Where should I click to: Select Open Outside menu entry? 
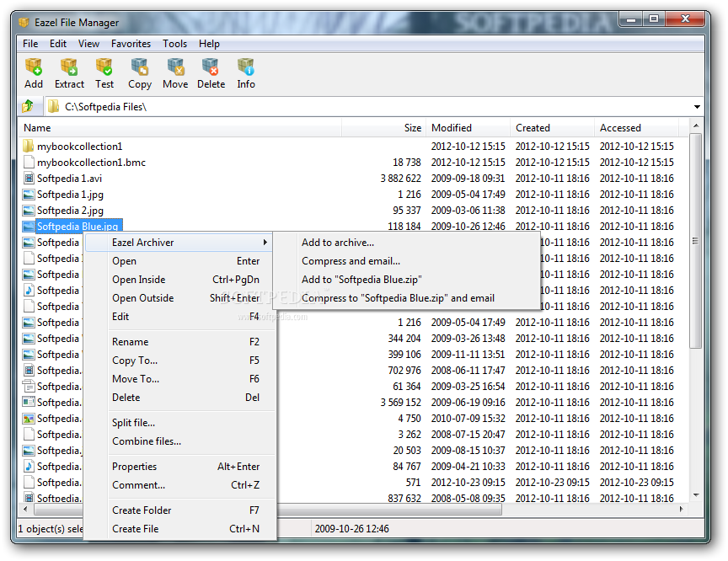click(179, 298)
